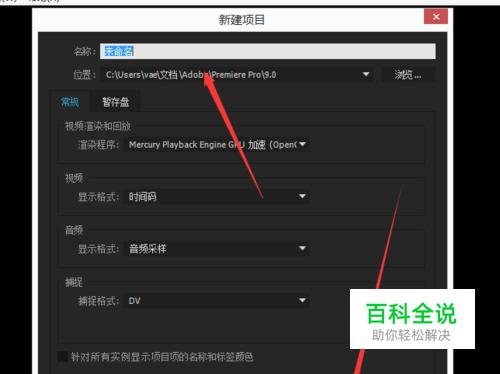This screenshot has height=374, width=500.
Task: Enable 针对所有实例显示项目项的名称和标签颜色 checkbox
Action: tap(63, 357)
